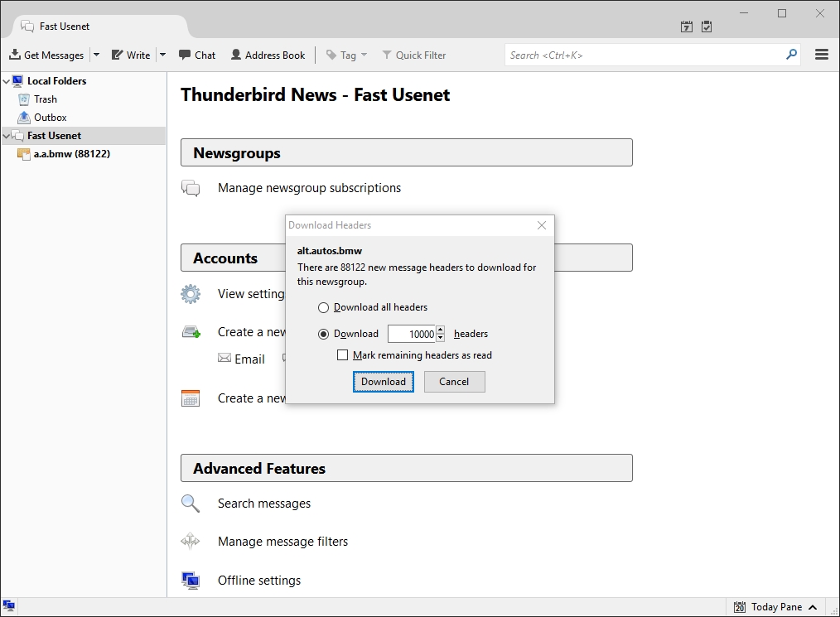Image resolution: width=840 pixels, height=617 pixels.
Task: Open the Get Messages dropdown arrow
Action: click(96, 55)
